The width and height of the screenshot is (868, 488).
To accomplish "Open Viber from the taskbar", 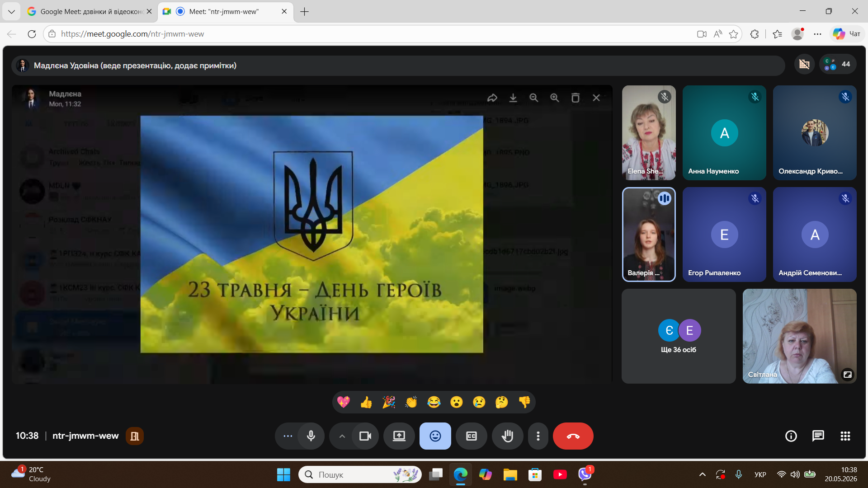I will (585, 474).
